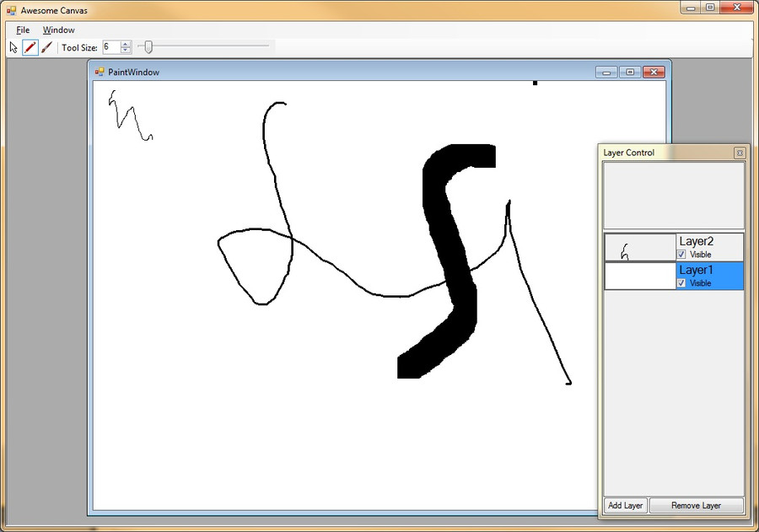Click the Awesome Canvas title bar icon

[x=12, y=10]
